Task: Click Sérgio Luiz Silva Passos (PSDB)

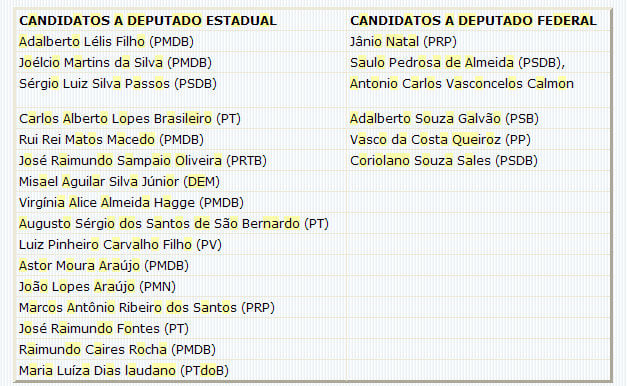Action: (x=118, y=84)
